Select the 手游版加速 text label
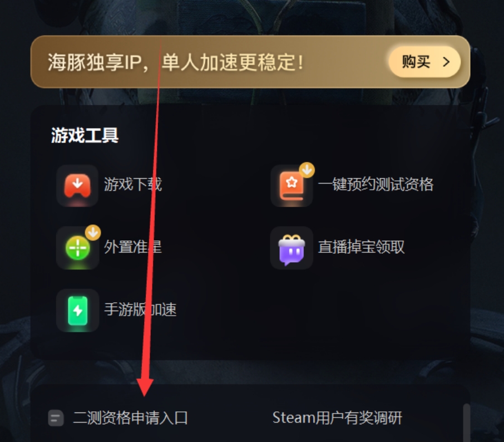The image size is (504, 442). tap(140, 309)
